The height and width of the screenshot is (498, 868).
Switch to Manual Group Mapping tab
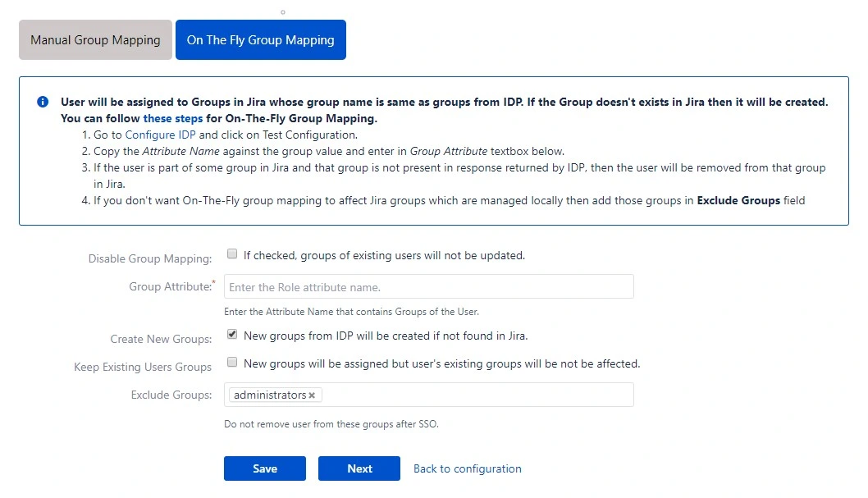point(95,40)
